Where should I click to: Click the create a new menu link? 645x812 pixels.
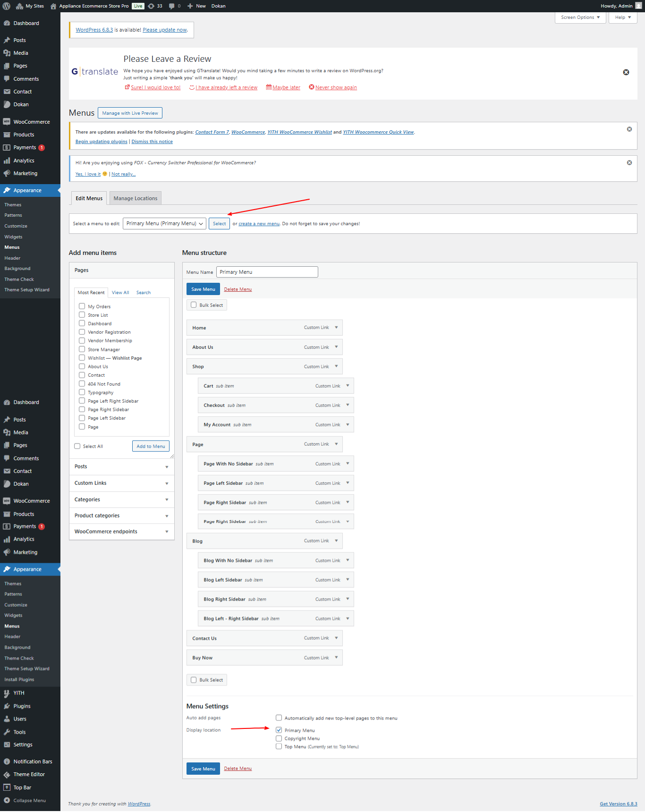(259, 224)
